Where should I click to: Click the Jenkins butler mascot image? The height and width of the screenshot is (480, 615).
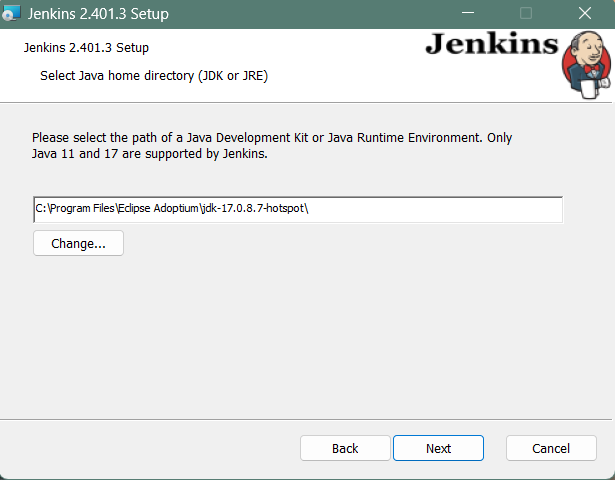point(585,63)
